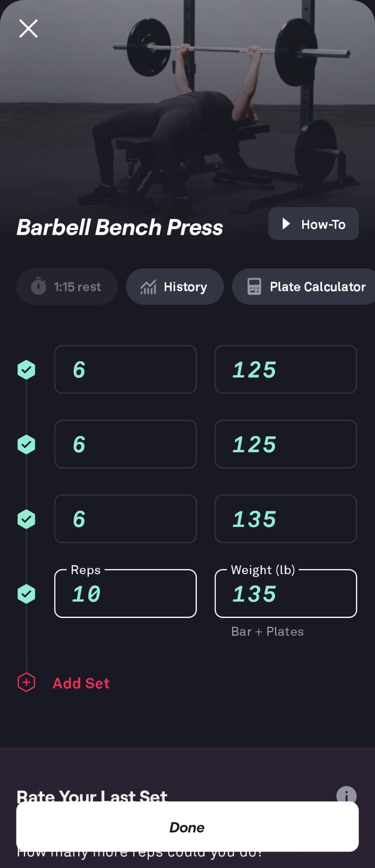This screenshot has height=868, width=375.
Task: Open the Rate Your Last Set info icon
Action: coord(346,796)
